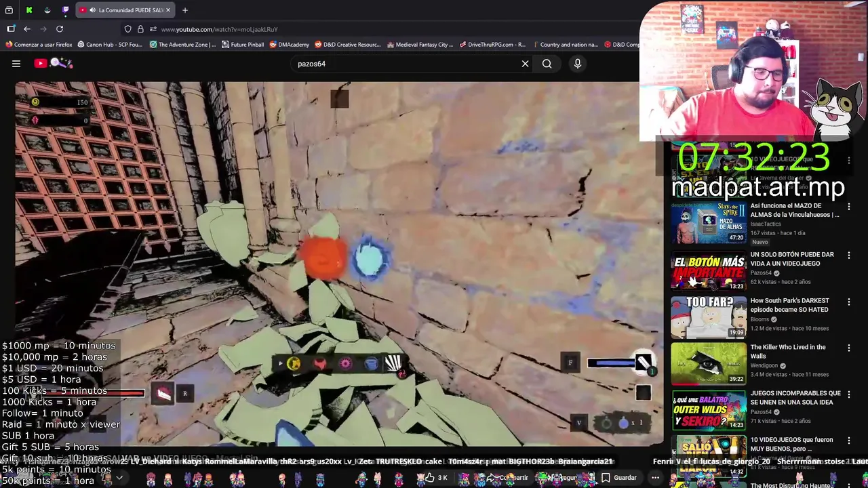Open DMAcademy bookmark
Screen dimensions: 868x488
click(x=290, y=45)
